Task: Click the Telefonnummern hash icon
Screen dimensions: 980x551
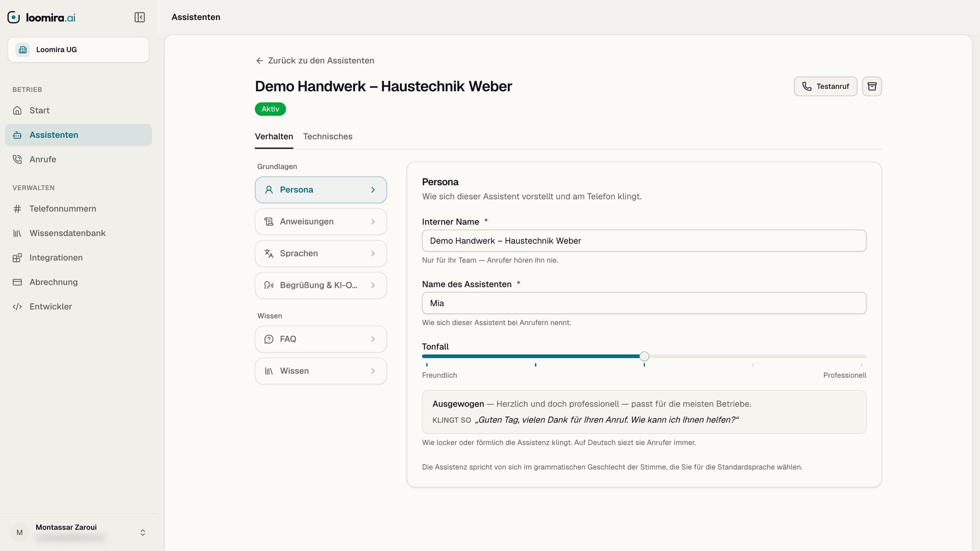Action: click(x=17, y=209)
